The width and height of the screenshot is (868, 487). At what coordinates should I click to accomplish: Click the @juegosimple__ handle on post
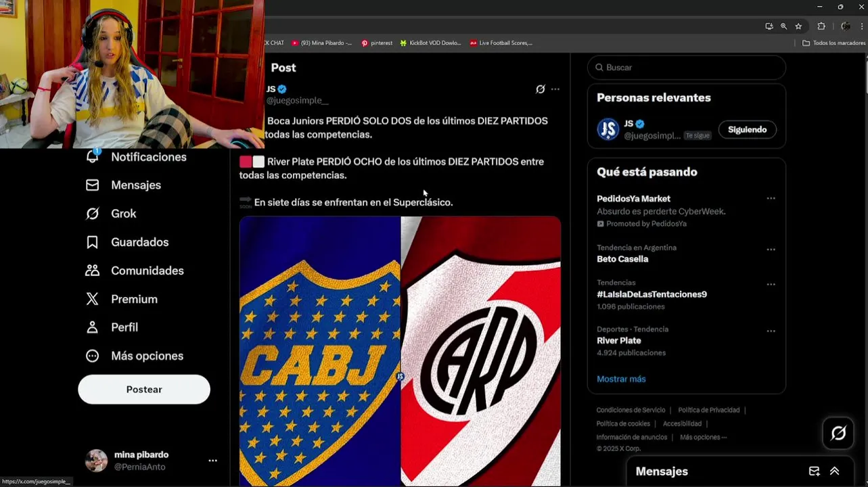297,100
